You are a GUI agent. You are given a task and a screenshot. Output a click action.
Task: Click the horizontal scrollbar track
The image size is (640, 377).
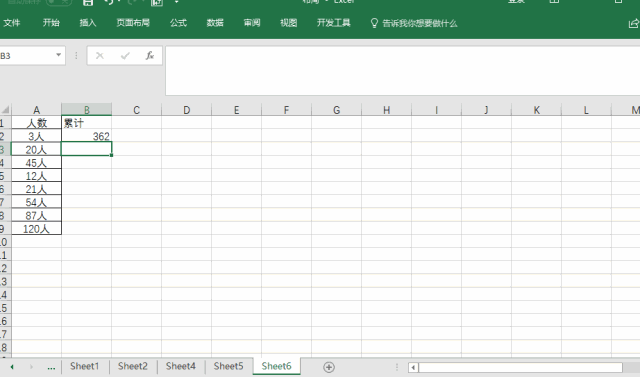click(x=520, y=367)
